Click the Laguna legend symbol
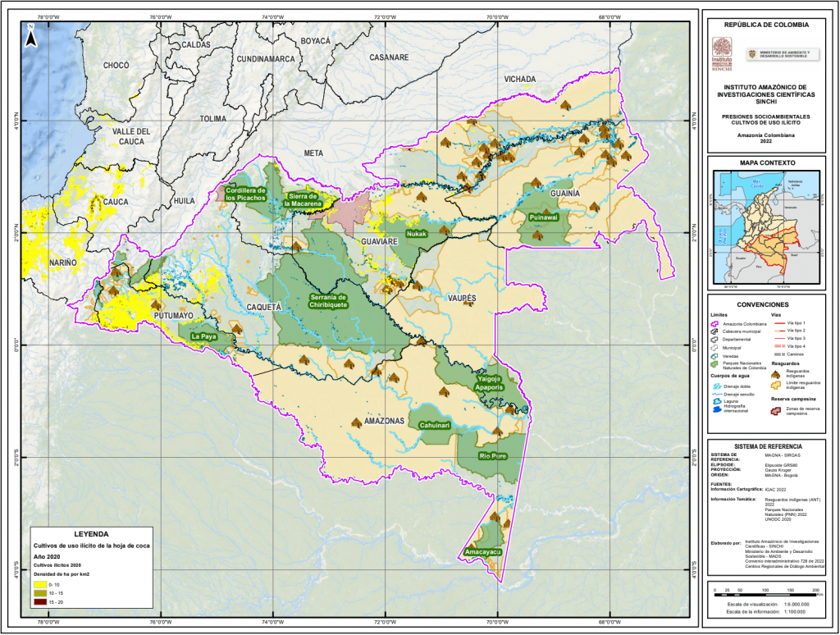The height and width of the screenshot is (635, 840). (x=716, y=401)
